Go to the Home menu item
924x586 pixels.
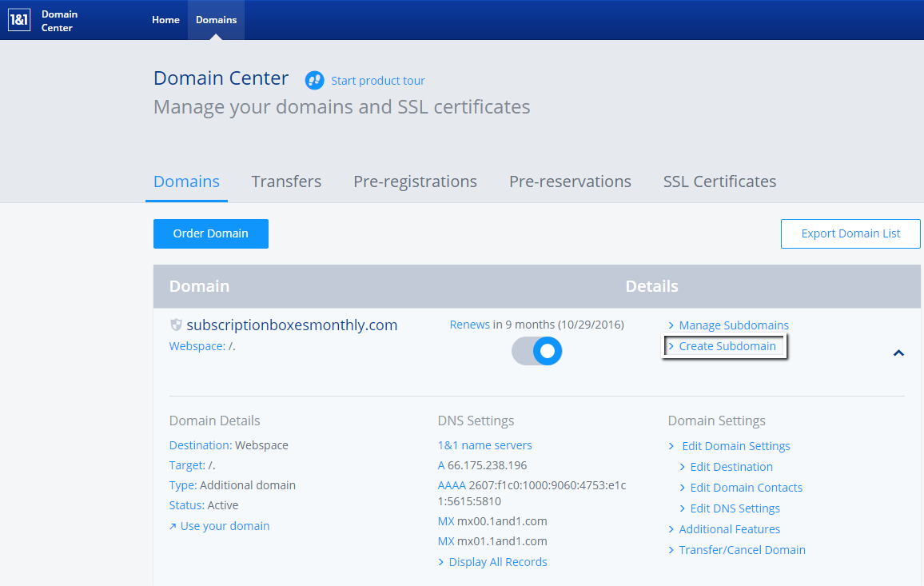tap(165, 20)
